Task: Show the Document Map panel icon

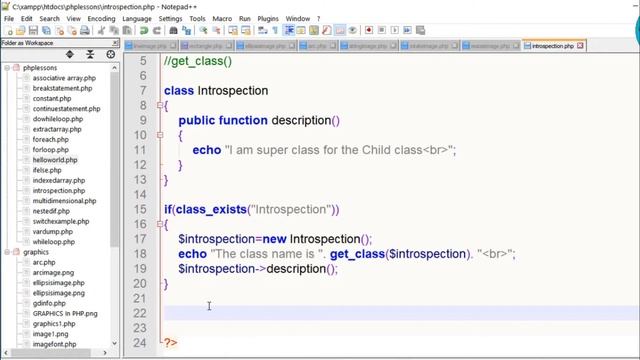Action: 314,31
